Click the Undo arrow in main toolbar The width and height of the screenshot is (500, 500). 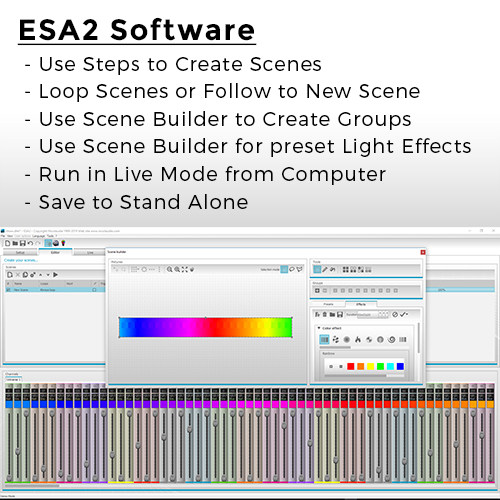coord(30,243)
